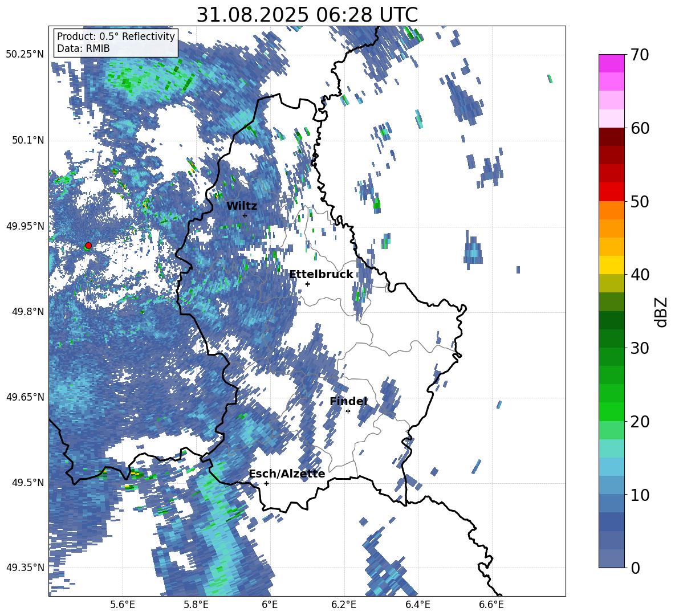Pick the dark green swatch just above 30 dBZ

[x=611, y=338]
